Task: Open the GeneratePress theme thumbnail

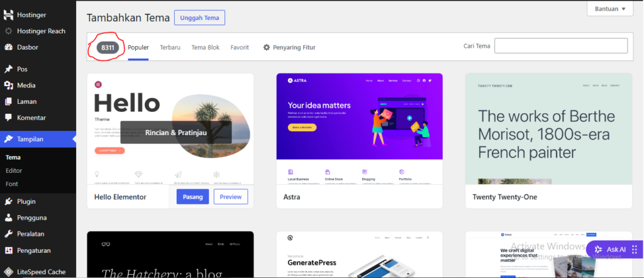Action: coord(359,254)
